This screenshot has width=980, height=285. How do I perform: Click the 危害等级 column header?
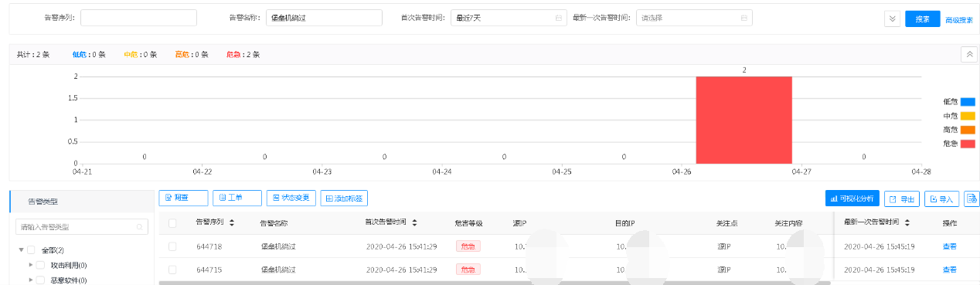point(469,223)
